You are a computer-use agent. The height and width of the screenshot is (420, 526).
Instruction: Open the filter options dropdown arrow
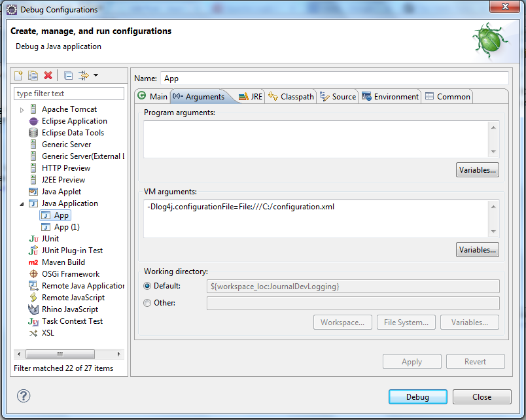click(x=96, y=75)
